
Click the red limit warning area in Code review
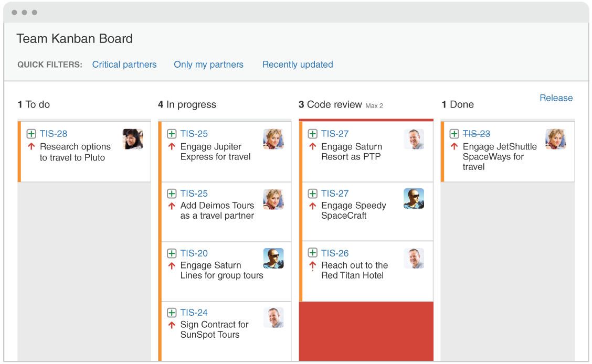click(x=366, y=331)
